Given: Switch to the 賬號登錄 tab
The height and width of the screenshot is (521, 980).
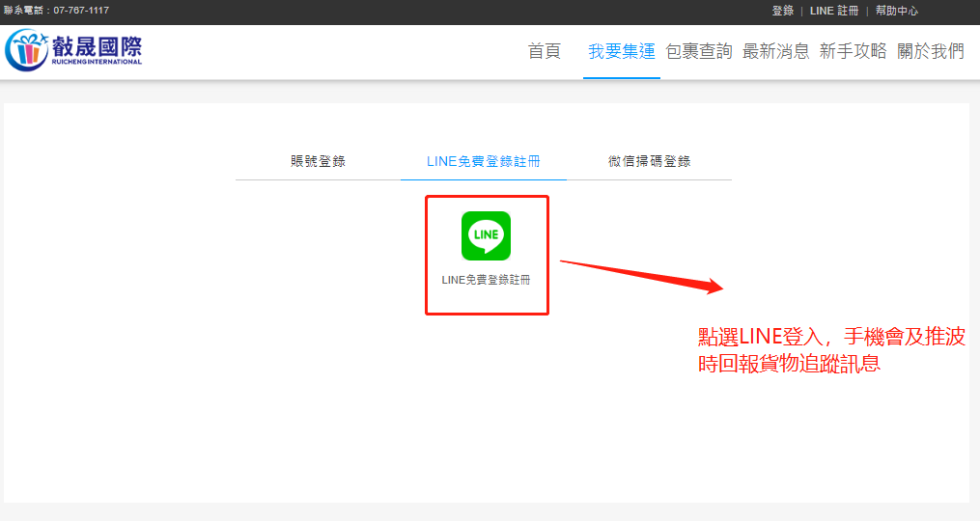Looking at the screenshot, I should pyautogui.click(x=318, y=161).
